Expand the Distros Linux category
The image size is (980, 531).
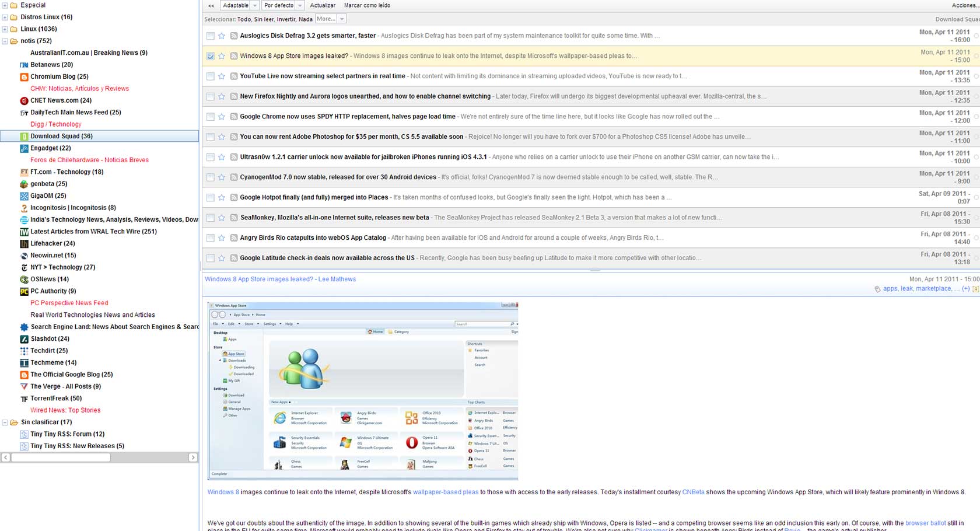pos(5,17)
